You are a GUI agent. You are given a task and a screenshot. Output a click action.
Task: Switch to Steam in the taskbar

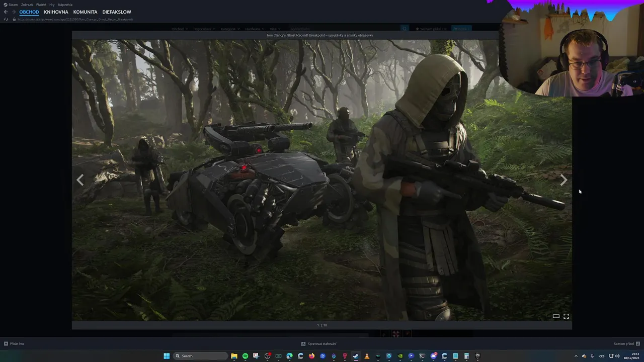356,356
